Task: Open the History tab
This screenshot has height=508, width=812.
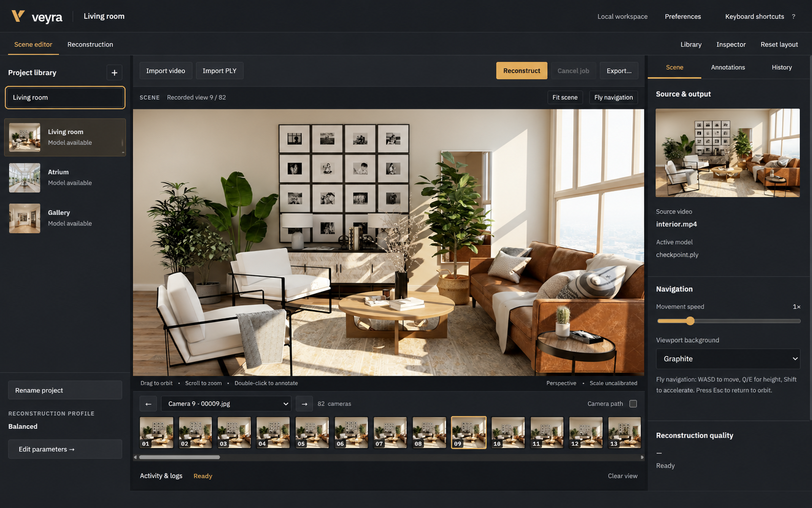Action: (782, 68)
